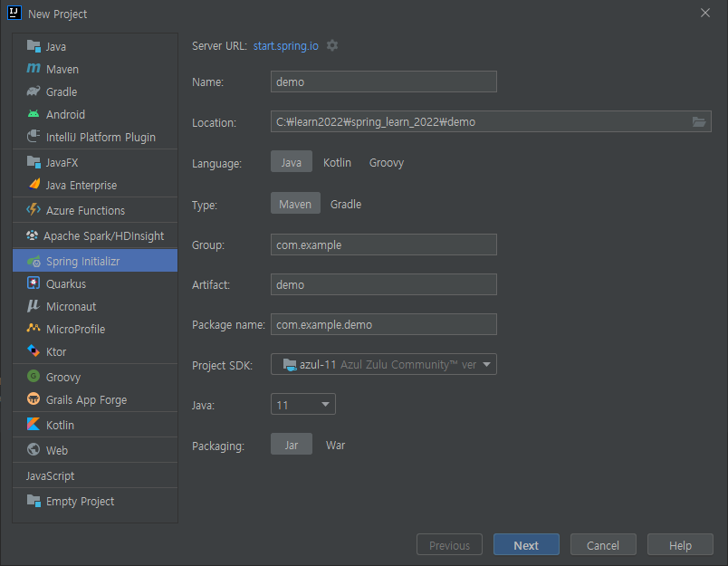Set build type to Gradle
Screen dimensions: 728x566
tap(346, 204)
